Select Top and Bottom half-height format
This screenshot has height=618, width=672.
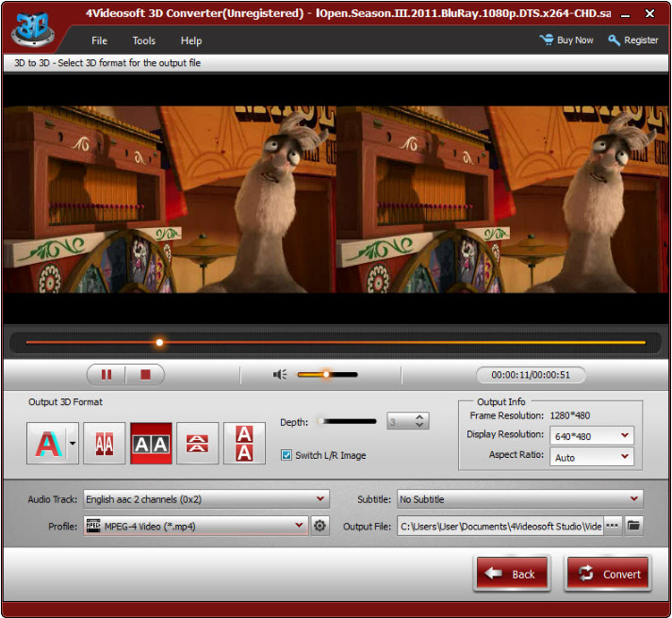198,444
